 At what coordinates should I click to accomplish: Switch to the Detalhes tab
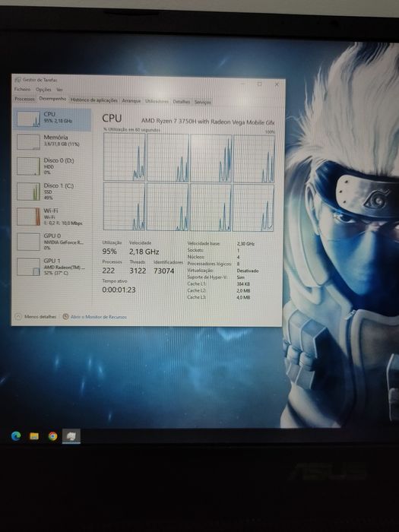181,102
